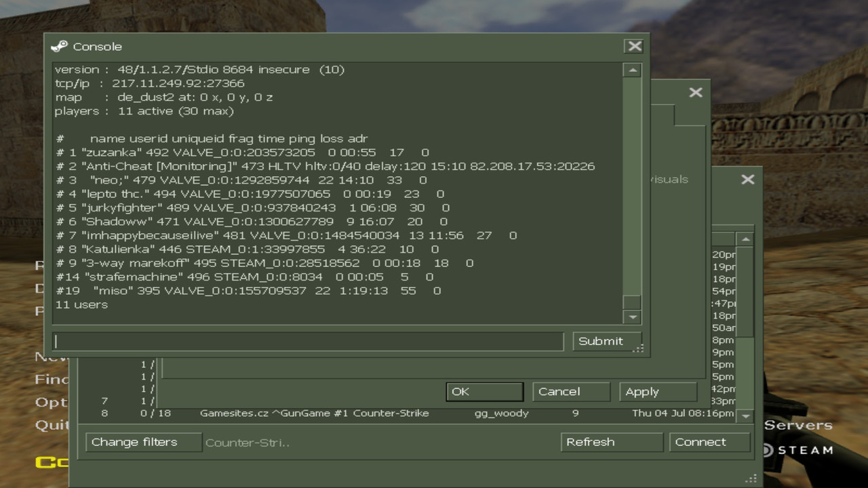Click the Shadoww player line
Image resolution: width=868 pixels, height=488 pixels.
pyautogui.click(x=252, y=222)
